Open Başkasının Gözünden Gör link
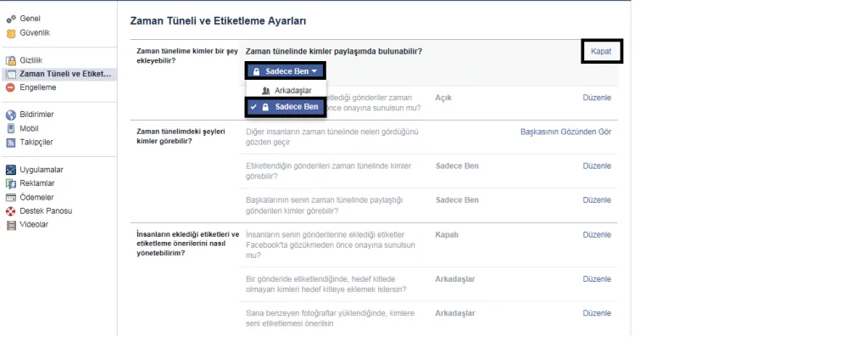 [565, 132]
